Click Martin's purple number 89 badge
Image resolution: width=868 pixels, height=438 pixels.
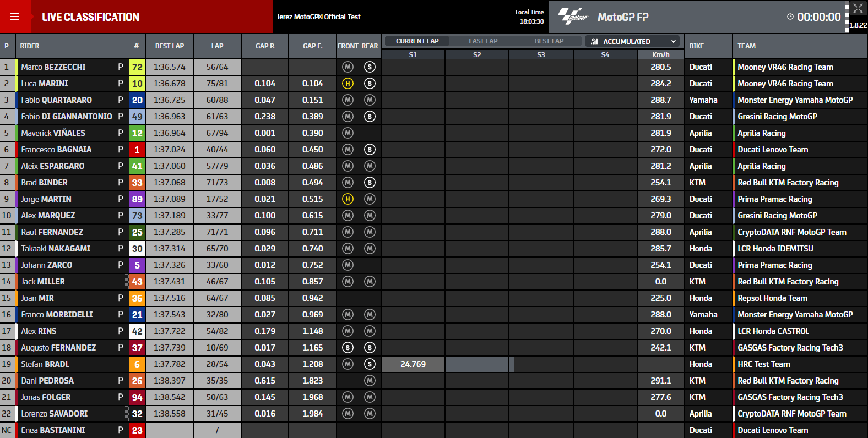coord(137,199)
